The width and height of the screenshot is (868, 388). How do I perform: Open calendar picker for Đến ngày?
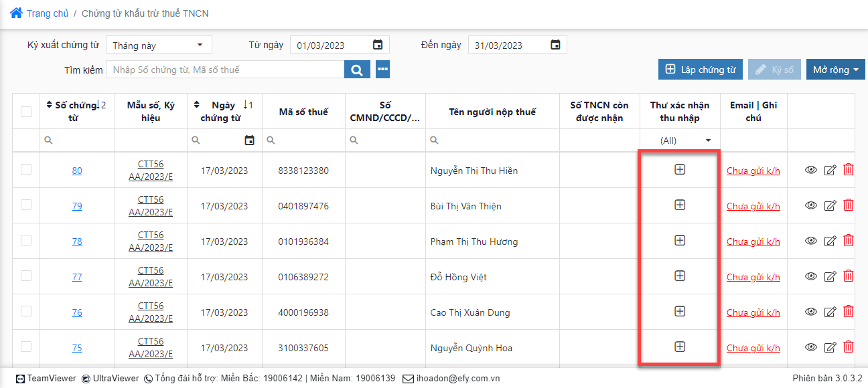coord(555,45)
